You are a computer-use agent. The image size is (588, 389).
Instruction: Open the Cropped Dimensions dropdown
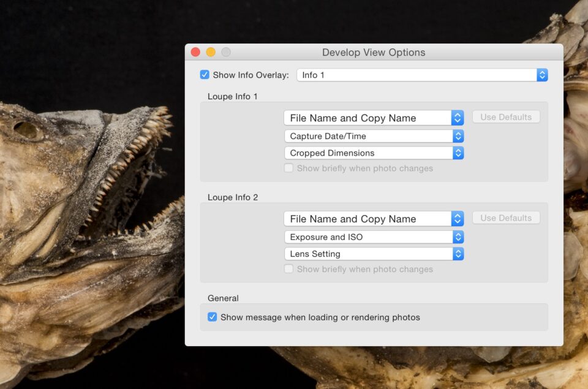374,153
